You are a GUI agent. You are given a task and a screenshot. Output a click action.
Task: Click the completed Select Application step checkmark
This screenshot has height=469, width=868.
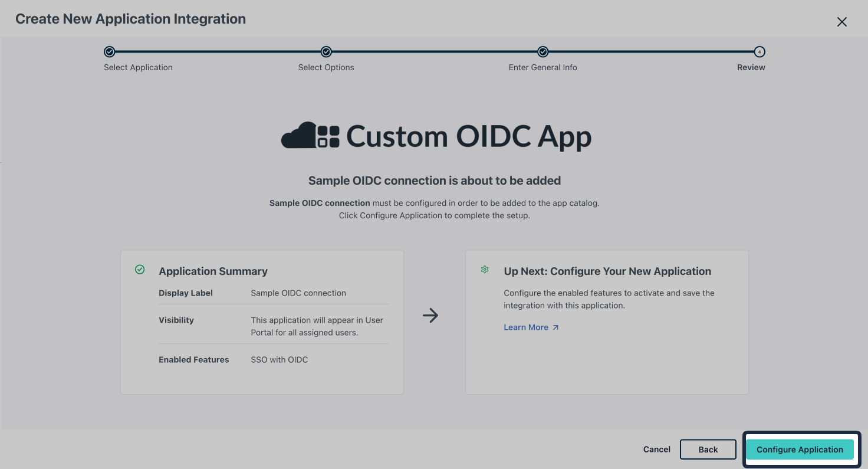(109, 52)
